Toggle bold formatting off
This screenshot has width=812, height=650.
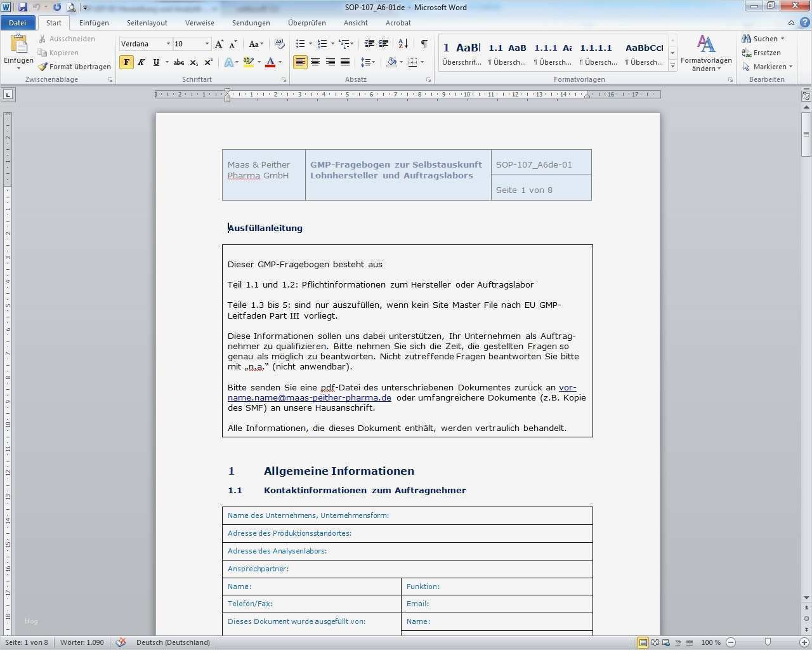click(x=127, y=62)
